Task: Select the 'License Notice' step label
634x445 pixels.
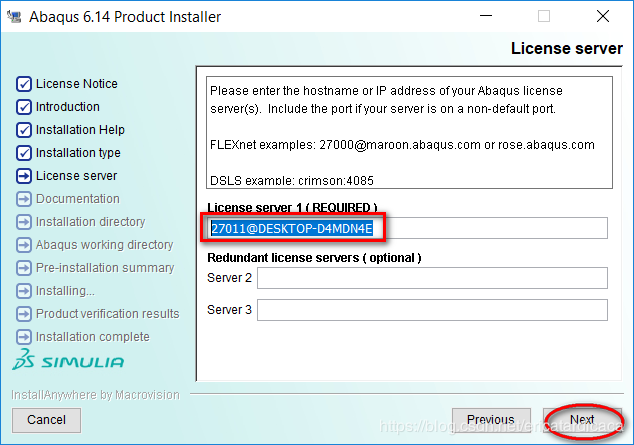Action: [x=77, y=84]
